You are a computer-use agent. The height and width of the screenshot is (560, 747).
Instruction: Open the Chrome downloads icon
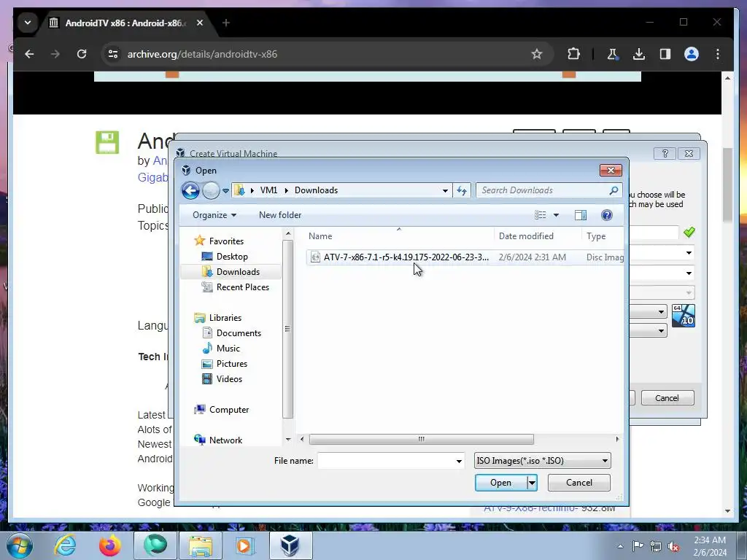pos(639,54)
